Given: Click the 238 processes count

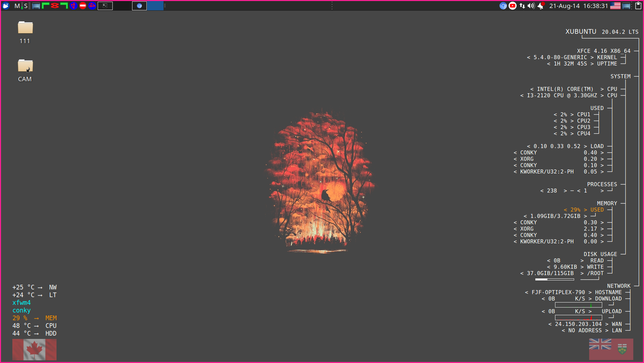Looking at the screenshot, I should [552, 191].
